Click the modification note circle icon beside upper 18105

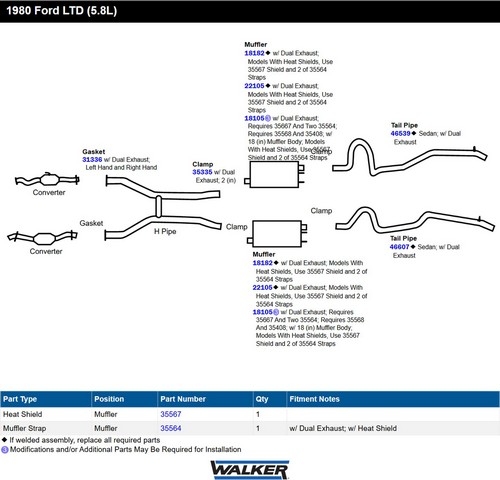click(268, 118)
